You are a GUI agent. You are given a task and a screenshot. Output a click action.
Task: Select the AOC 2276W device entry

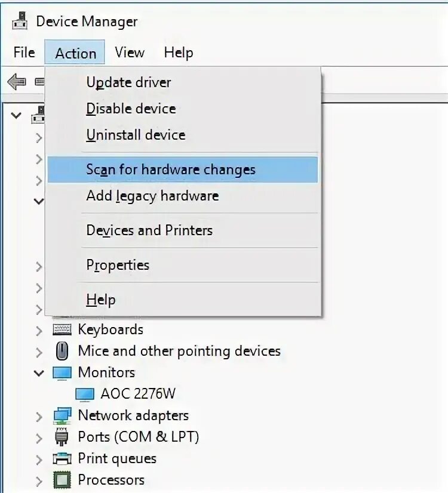(x=137, y=394)
